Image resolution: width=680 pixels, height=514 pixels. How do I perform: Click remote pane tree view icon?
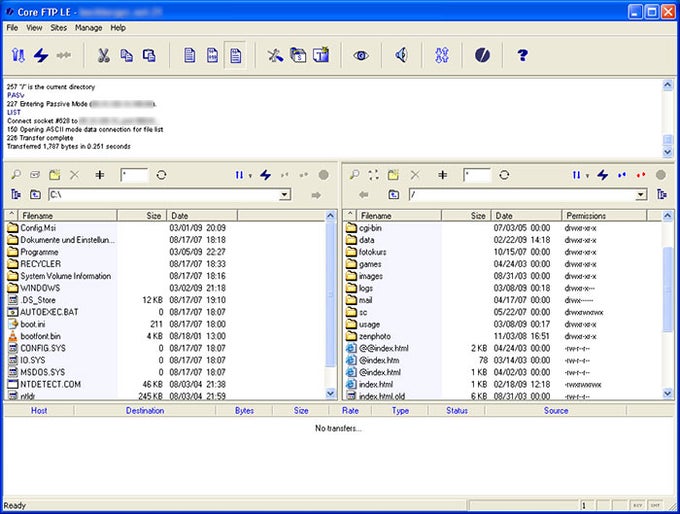pyautogui.click(x=662, y=194)
